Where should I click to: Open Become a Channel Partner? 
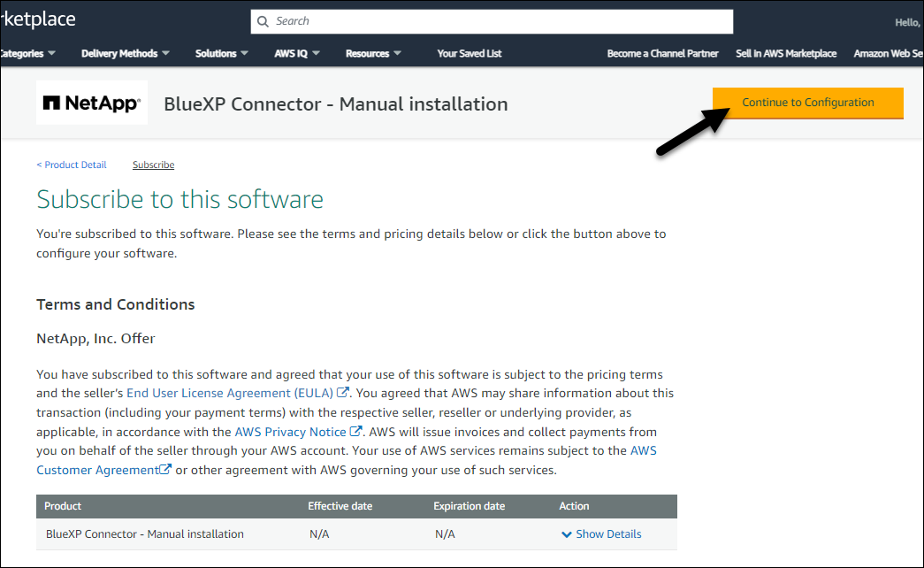(x=662, y=53)
